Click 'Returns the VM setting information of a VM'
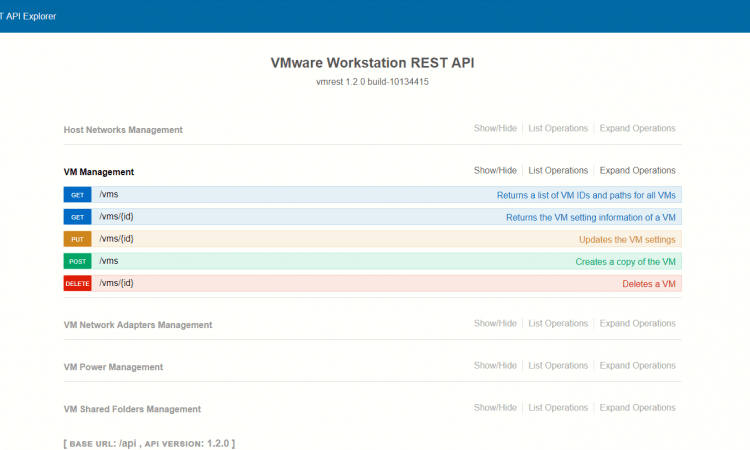Image resolution: width=750 pixels, height=450 pixels. [591, 217]
